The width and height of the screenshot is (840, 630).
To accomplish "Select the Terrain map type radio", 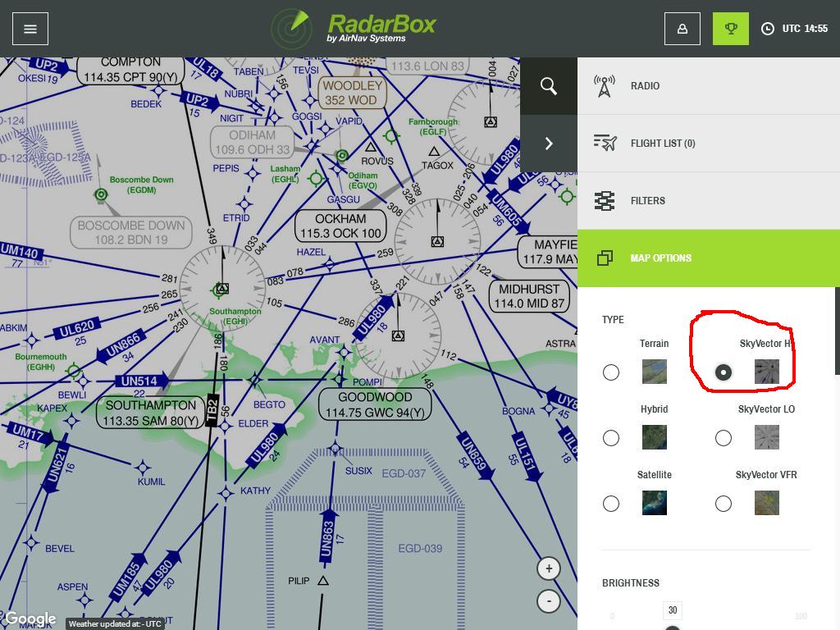I will [x=611, y=372].
